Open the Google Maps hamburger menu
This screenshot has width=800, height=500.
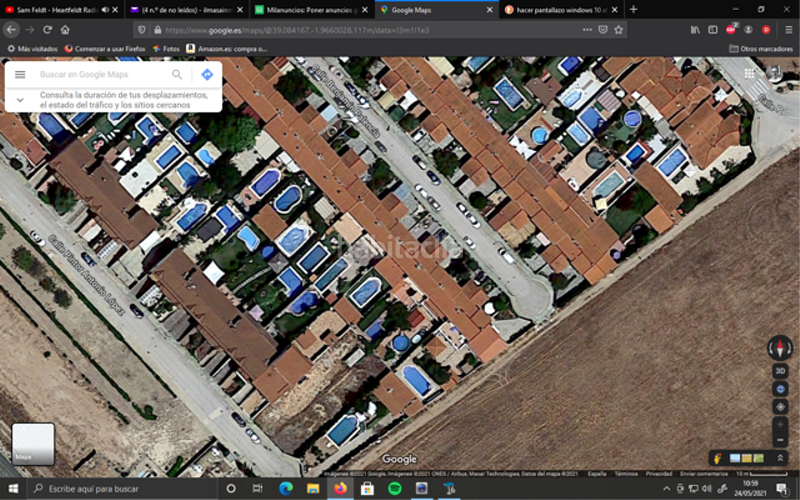pyautogui.click(x=20, y=75)
